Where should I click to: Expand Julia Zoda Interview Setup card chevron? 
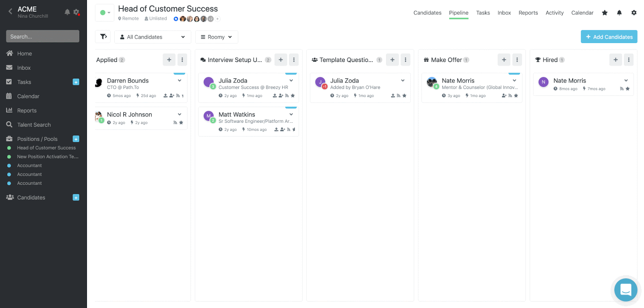click(291, 81)
